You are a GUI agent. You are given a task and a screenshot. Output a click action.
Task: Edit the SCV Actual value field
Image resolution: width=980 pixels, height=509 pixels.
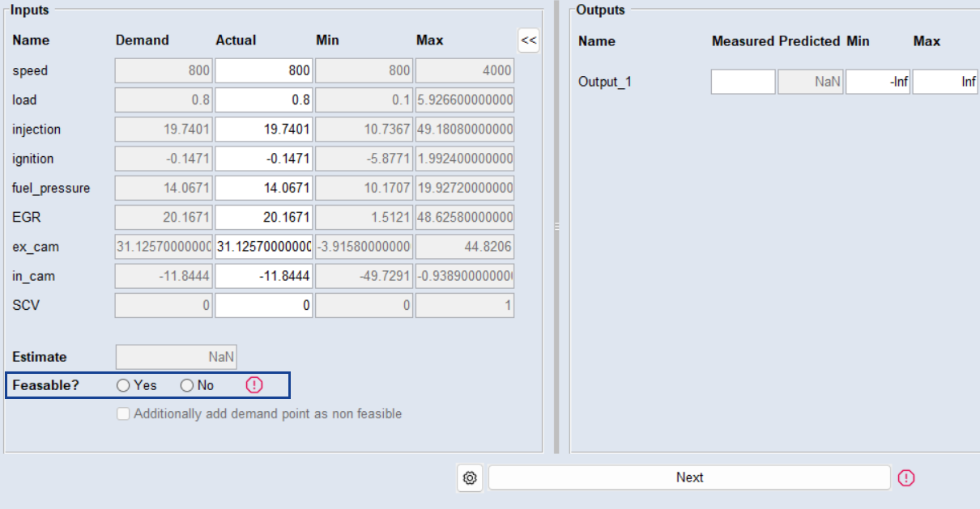(x=264, y=305)
